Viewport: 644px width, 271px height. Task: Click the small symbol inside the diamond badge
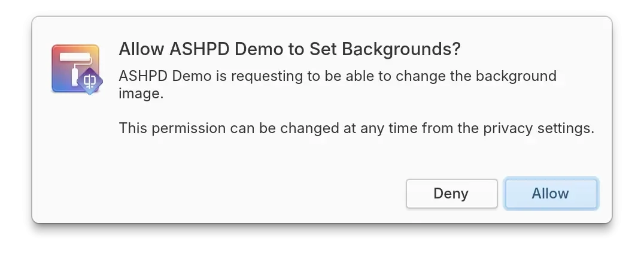pyautogui.click(x=90, y=81)
